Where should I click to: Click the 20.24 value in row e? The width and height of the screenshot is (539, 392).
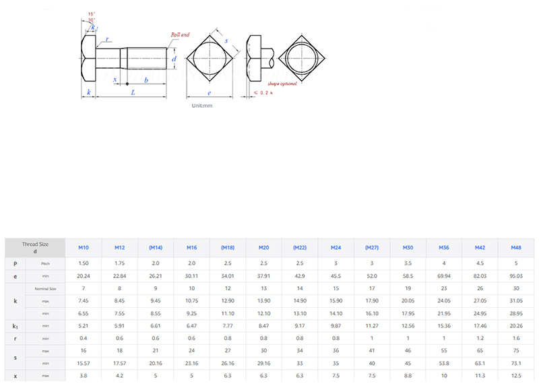coord(84,276)
